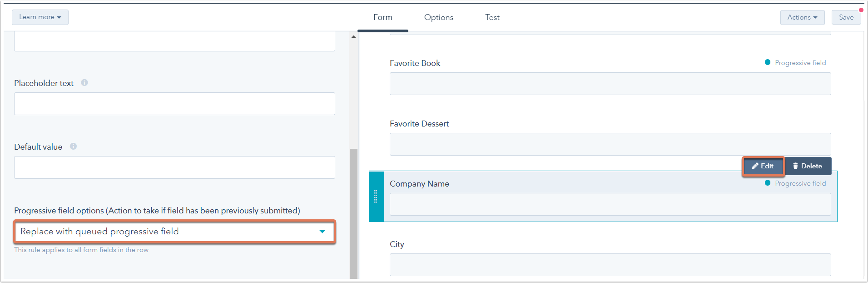Click the City field label
The width and height of the screenshot is (868, 283).
[397, 244]
